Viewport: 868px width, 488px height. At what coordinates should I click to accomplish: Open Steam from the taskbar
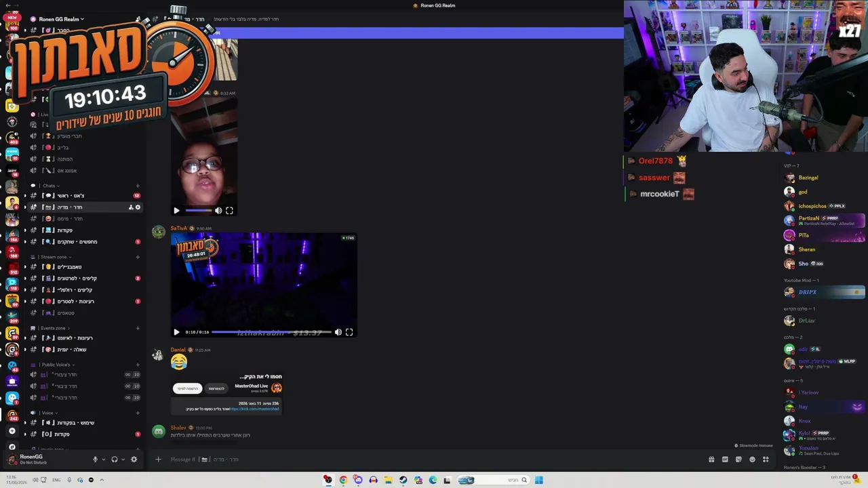403,480
